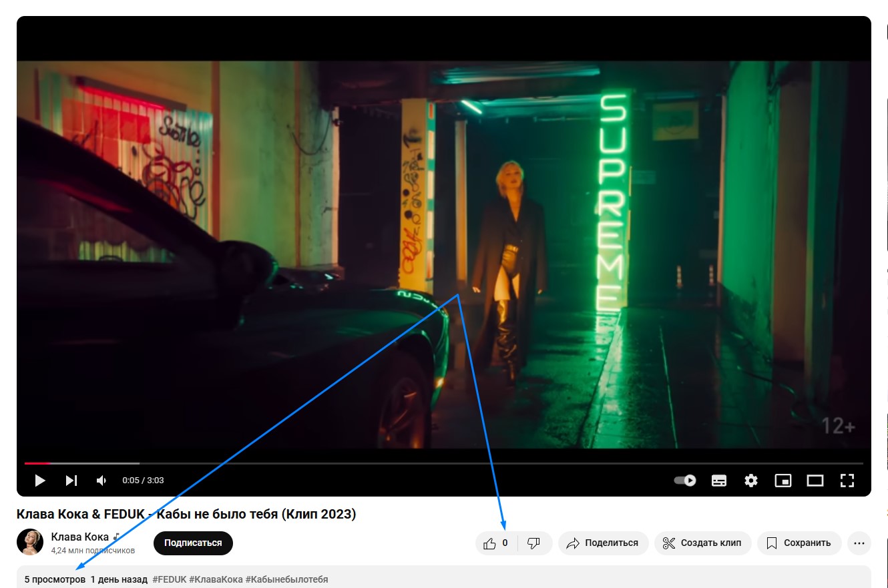Open the player settings gear

point(751,480)
